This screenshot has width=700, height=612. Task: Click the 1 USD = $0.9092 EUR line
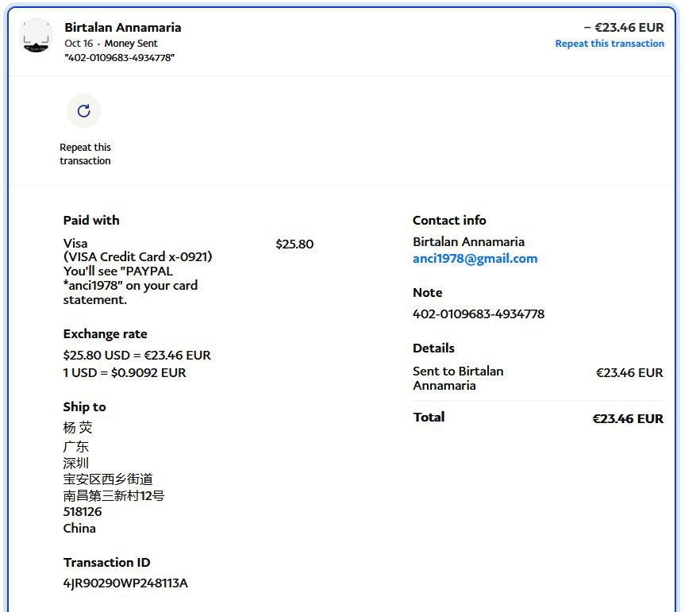click(125, 373)
